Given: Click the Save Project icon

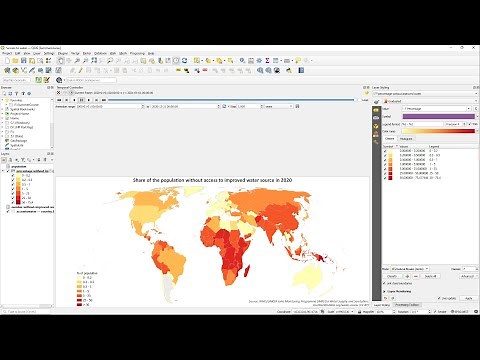Looking at the screenshot, I should [23, 61].
